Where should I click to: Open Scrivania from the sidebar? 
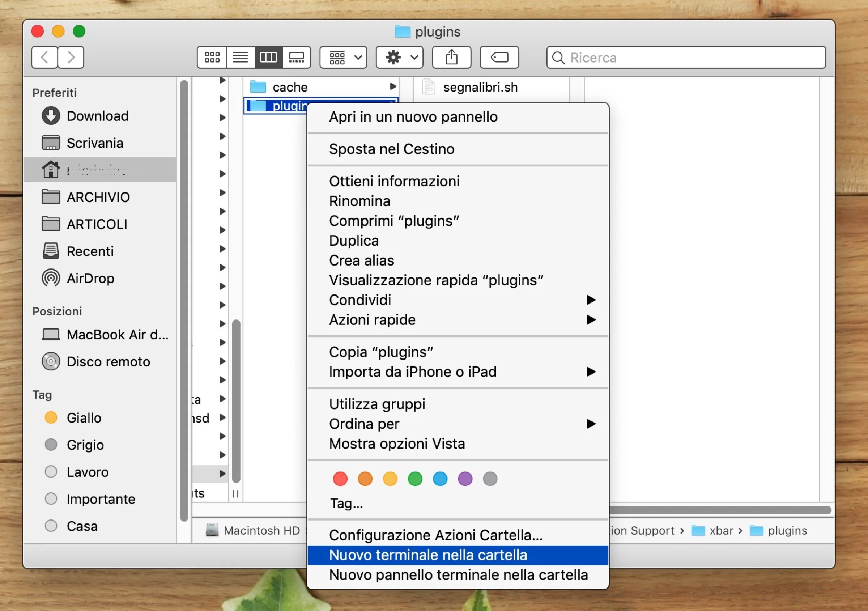[95, 143]
